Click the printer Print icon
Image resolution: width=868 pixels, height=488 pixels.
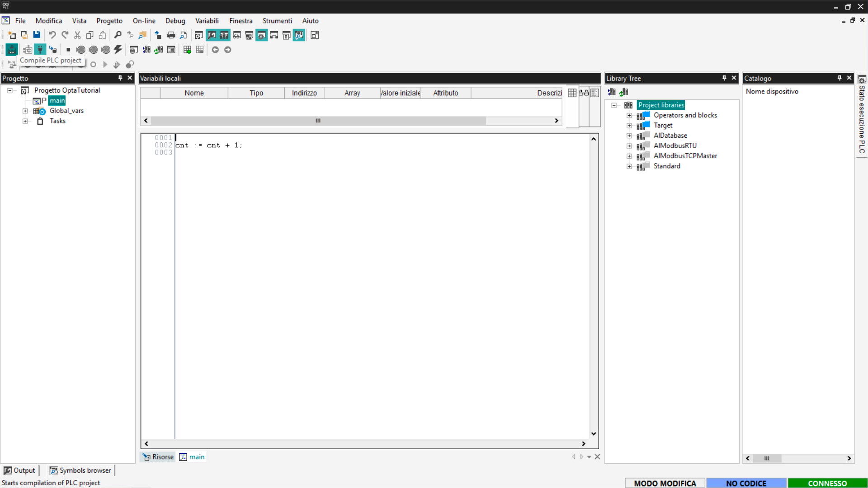(171, 35)
